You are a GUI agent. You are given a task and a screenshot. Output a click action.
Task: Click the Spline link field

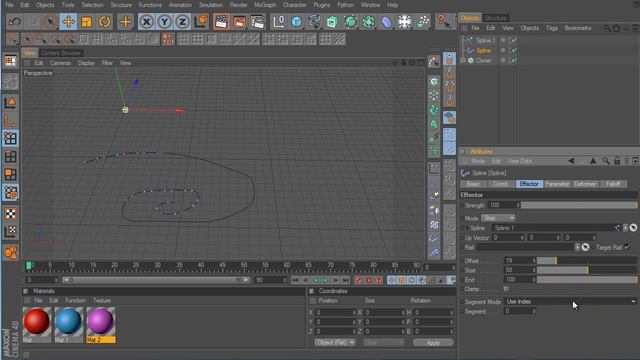click(553, 228)
